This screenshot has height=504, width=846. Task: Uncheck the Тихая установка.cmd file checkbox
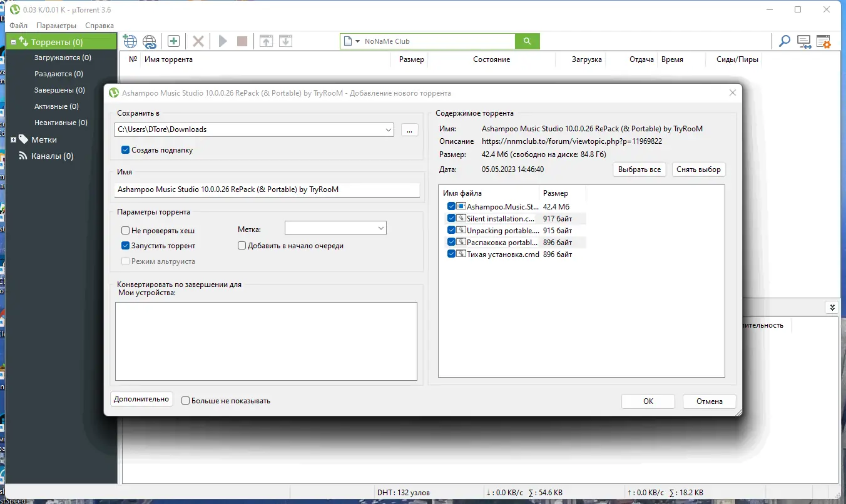[451, 254]
